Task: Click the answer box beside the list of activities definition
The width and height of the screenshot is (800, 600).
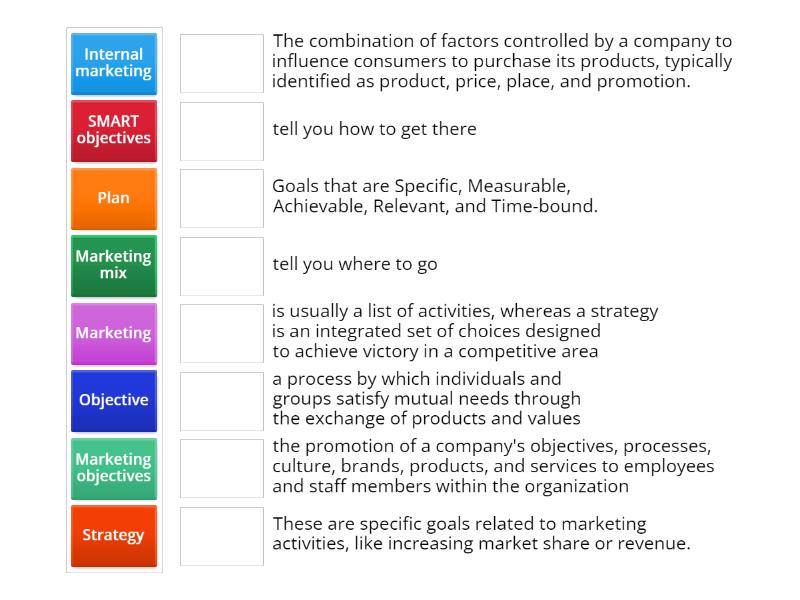Action: pos(220,333)
